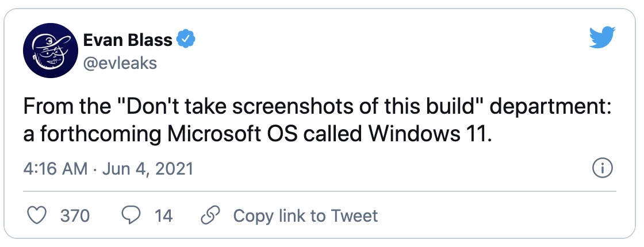Viewport: 644px width, 247px height.
Task: Select the Evan Blass display name
Action: (x=128, y=40)
